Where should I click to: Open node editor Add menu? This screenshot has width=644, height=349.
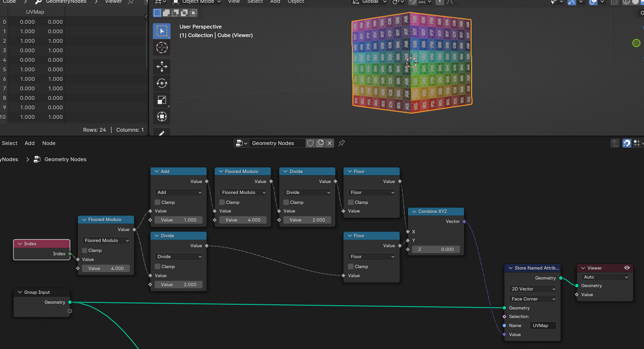coord(29,143)
